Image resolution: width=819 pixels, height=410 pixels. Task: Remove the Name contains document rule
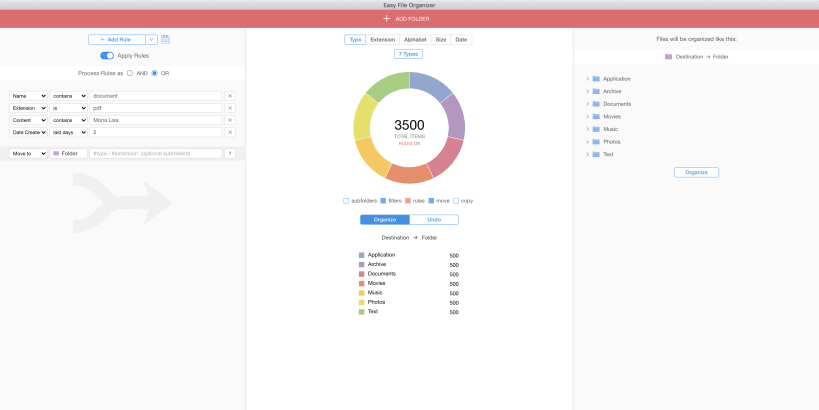click(230, 96)
